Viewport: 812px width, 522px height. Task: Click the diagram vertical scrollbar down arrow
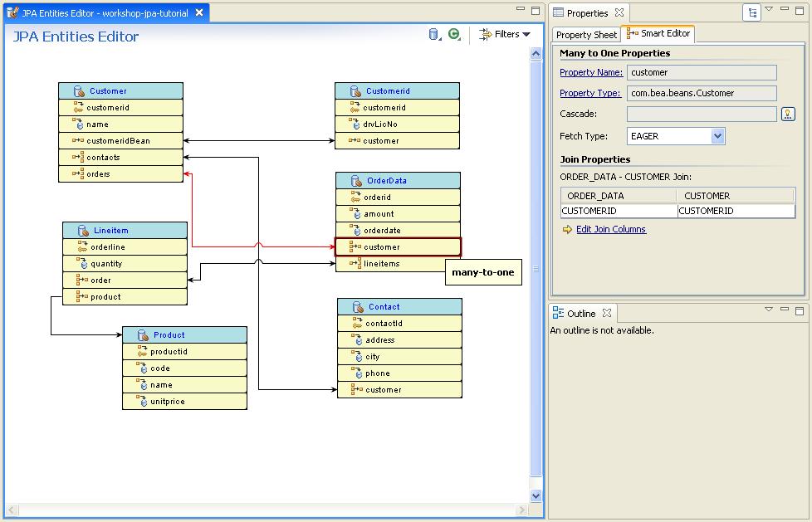[536, 495]
